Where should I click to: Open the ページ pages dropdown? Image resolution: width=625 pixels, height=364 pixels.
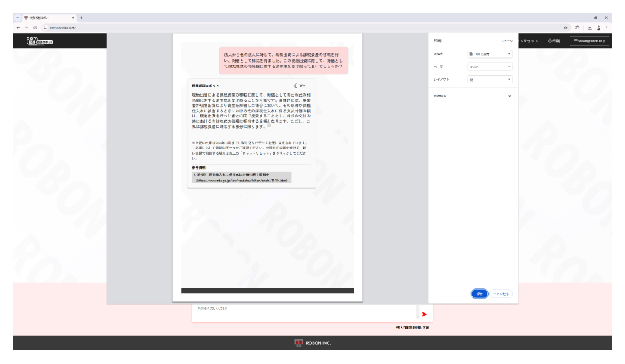(489, 67)
